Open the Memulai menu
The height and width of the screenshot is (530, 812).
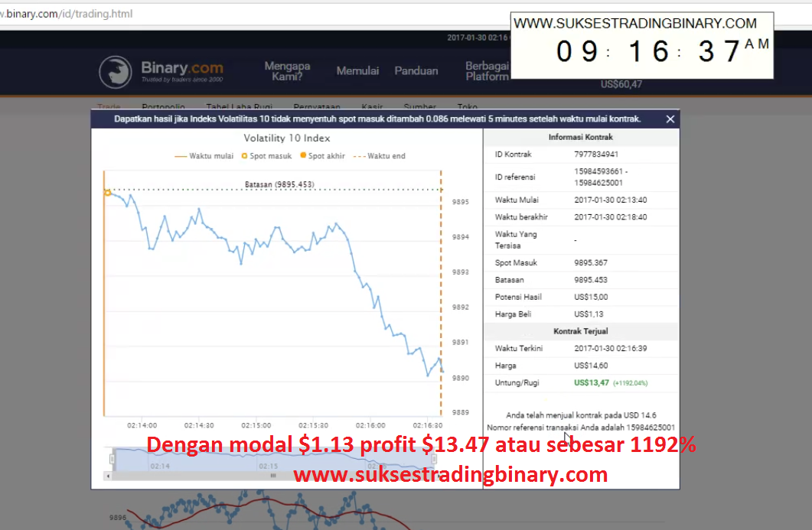pyautogui.click(x=357, y=71)
